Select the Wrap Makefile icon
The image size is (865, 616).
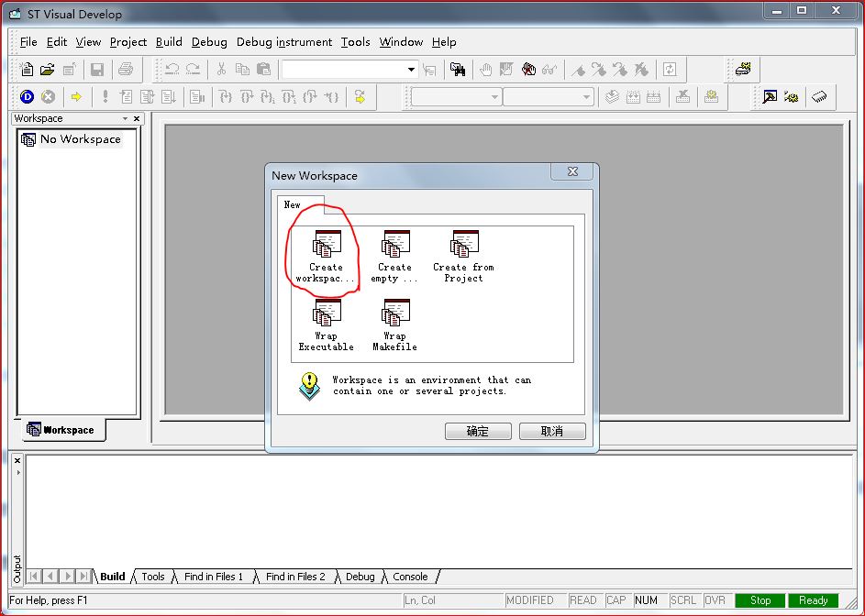click(395, 324)
